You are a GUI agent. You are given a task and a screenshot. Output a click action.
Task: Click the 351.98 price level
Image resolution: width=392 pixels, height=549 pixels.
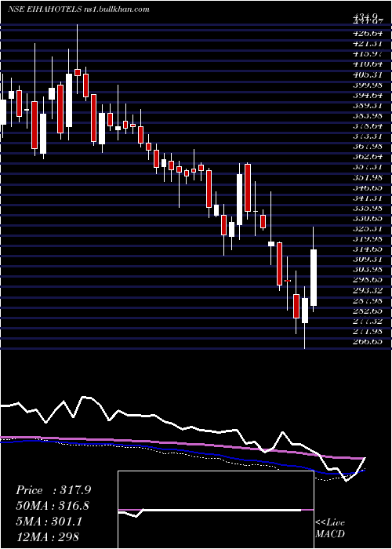[366, 177]
